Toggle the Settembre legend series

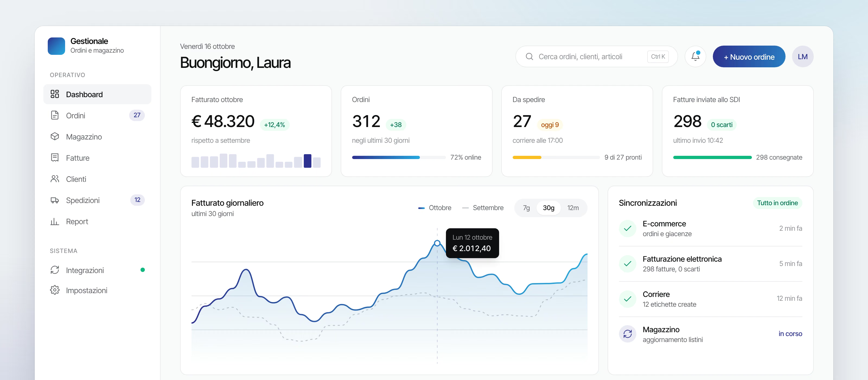pos(483,208)
